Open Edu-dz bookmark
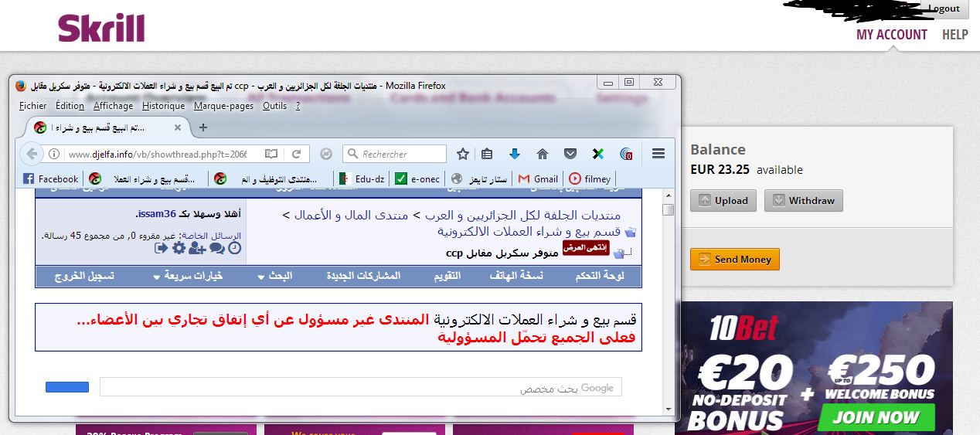 coord(362,178)
